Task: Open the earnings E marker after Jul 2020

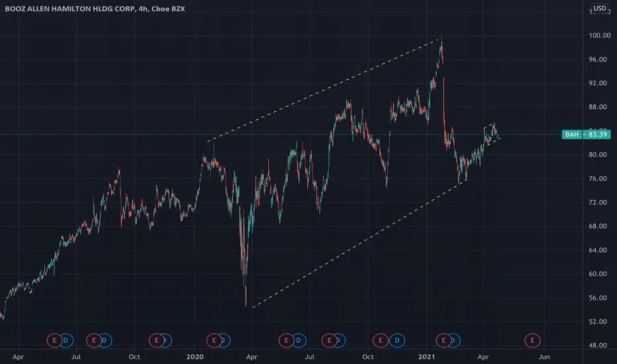Action: (x=330, y=340)
